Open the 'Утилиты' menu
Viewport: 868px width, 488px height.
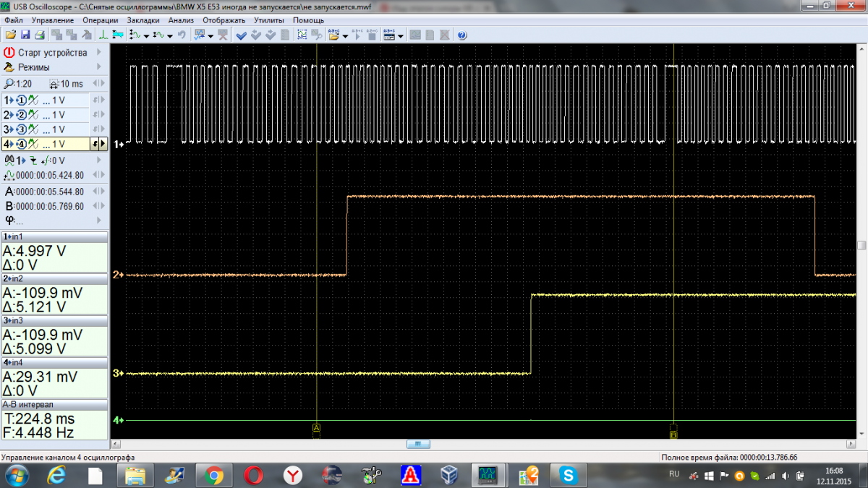[x=269, y=20]
